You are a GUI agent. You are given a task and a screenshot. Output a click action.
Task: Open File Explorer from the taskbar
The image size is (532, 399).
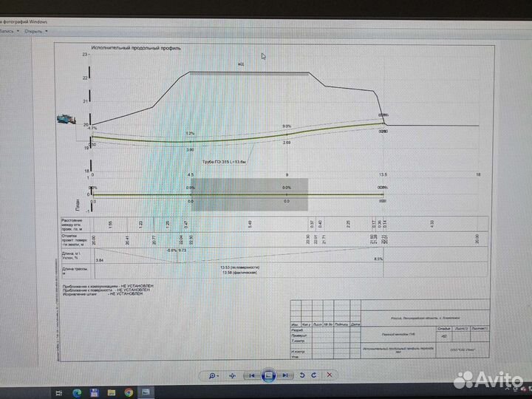tap(112, 392)
